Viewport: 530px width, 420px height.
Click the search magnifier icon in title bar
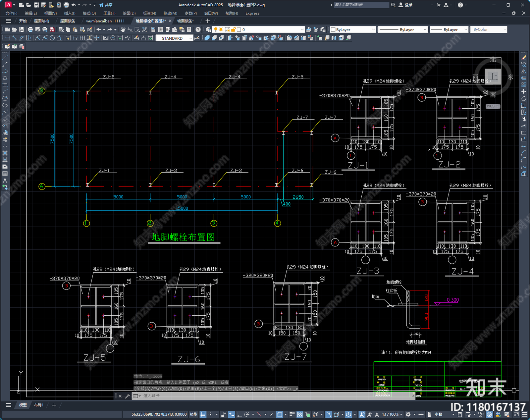click(x=393, y=5)
